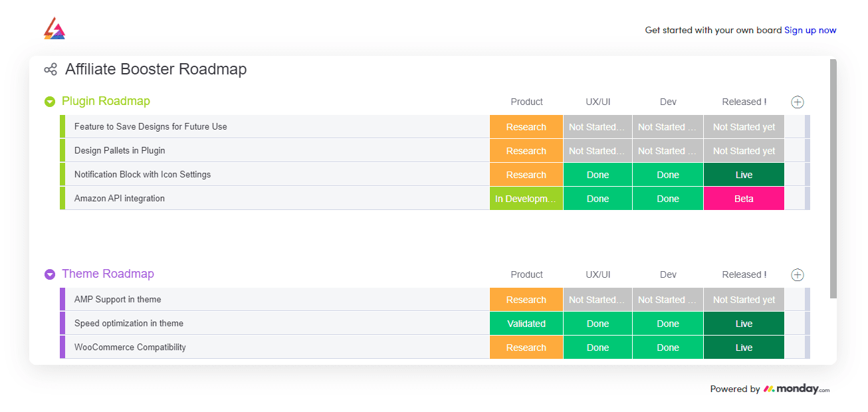Click the Theme Roadmap group title
Image resolution: width=868 pixels, height=412 pixels.
(x=108, y=274)
